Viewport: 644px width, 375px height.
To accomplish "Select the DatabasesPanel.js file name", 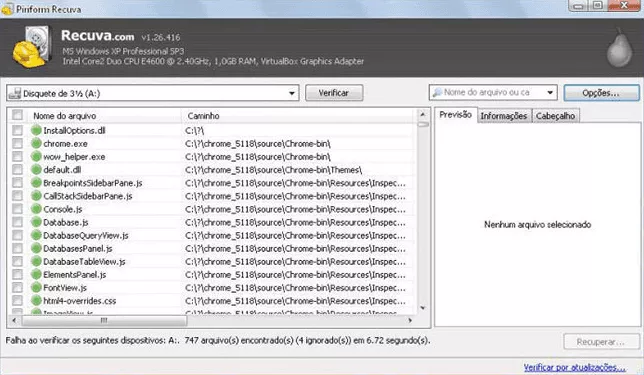I will click(x=78, y=249).
